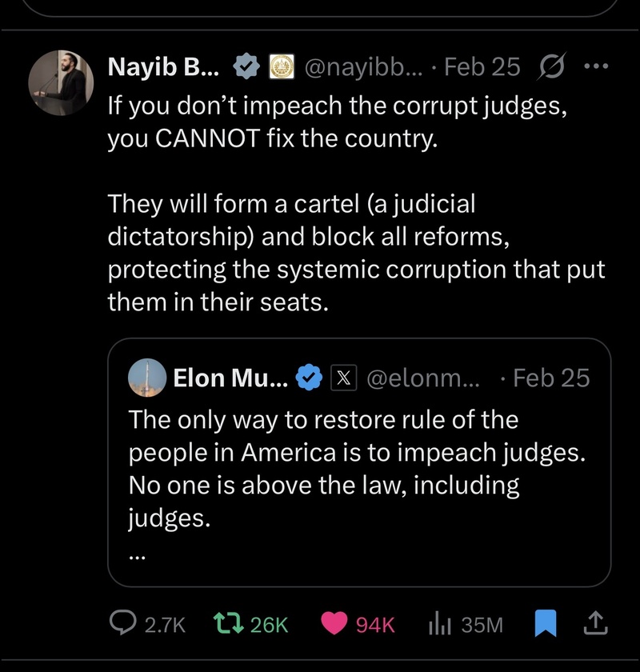The height and width of the screenshot is (672, 640).
Task: Click the X affiliation badge by Elon
Action: click(x=342, y=378)
